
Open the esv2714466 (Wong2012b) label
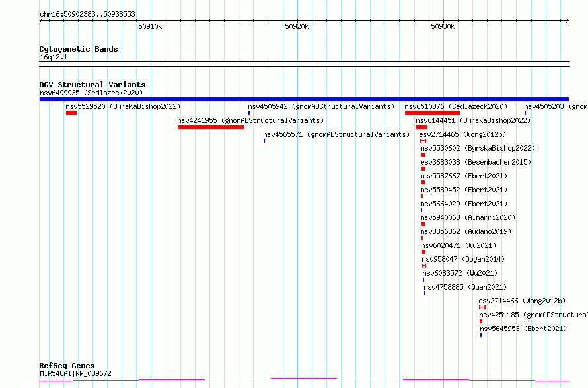[x=522, y=301]
